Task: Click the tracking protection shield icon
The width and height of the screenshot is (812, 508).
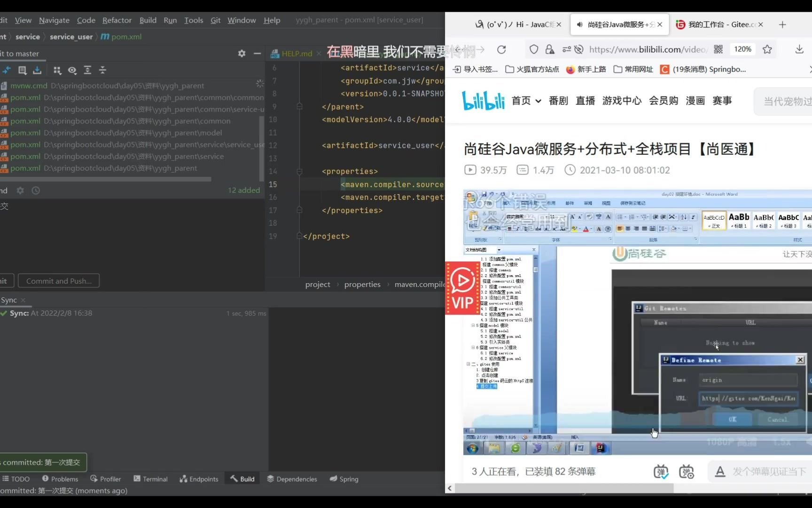Action: pos(534,49)
